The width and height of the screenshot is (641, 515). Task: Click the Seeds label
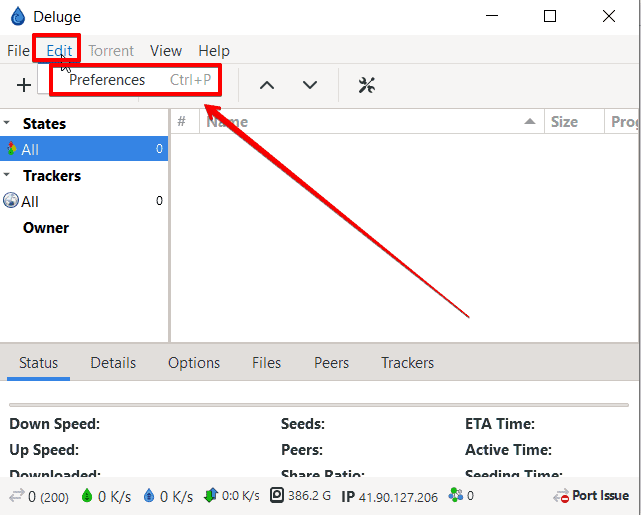pyautogui.click(x=303, y=424)
